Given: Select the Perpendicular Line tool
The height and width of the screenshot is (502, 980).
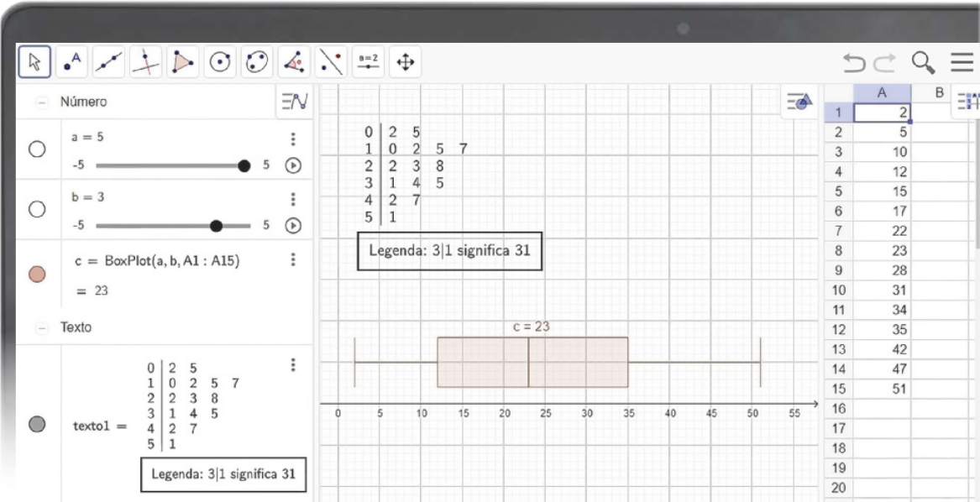Looking at the screenshot, I should point(145,62).
